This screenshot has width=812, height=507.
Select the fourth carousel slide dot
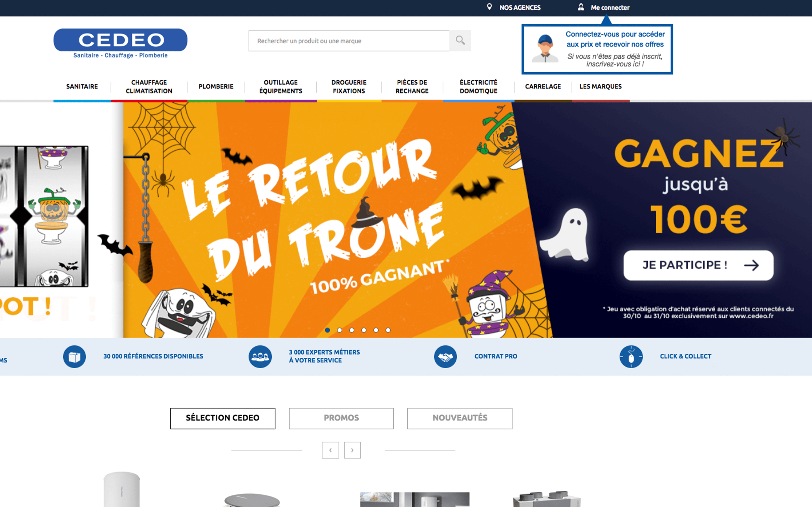364,330
